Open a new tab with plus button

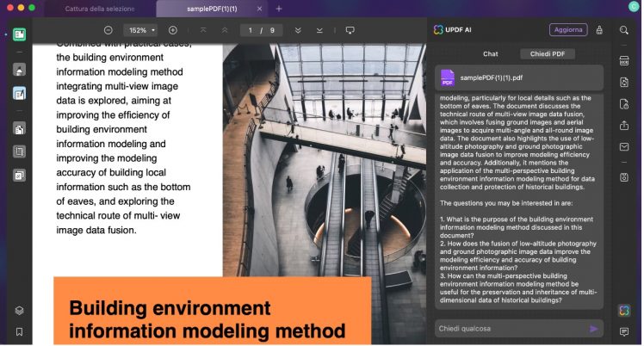coord(278,8)
